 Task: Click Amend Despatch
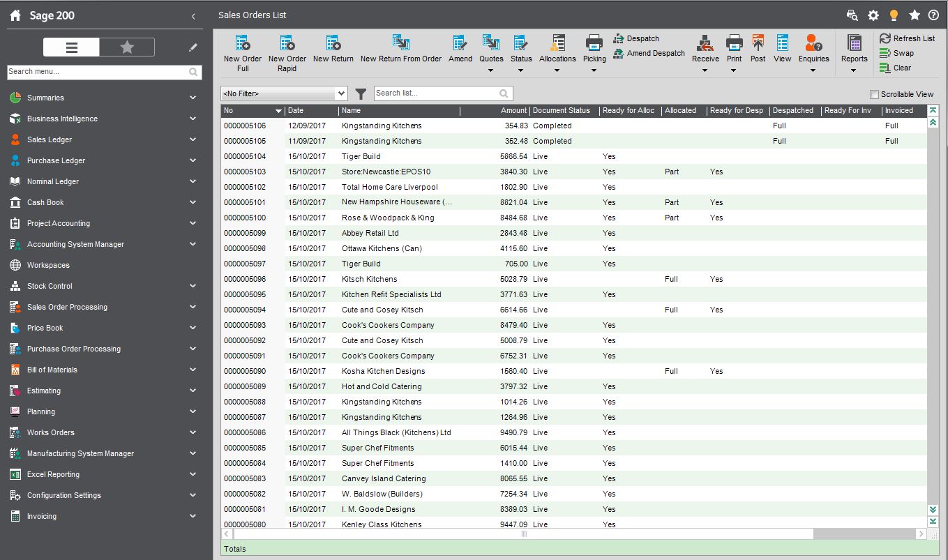pos(649,53)
